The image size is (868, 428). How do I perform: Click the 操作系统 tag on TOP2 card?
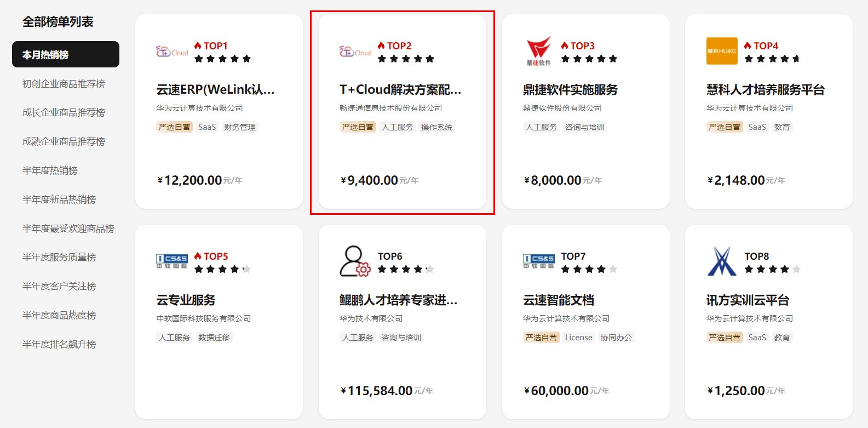point(437,127)
